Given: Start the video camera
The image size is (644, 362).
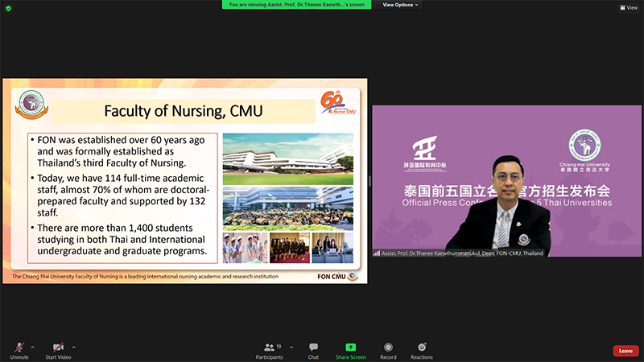Looking at the screenshot, I should [58, 351].
